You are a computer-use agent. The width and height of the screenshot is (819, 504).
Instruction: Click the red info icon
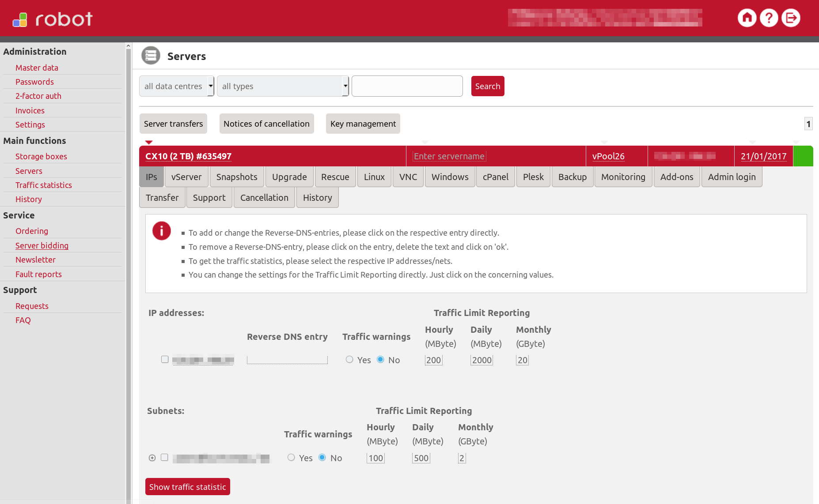162,231
